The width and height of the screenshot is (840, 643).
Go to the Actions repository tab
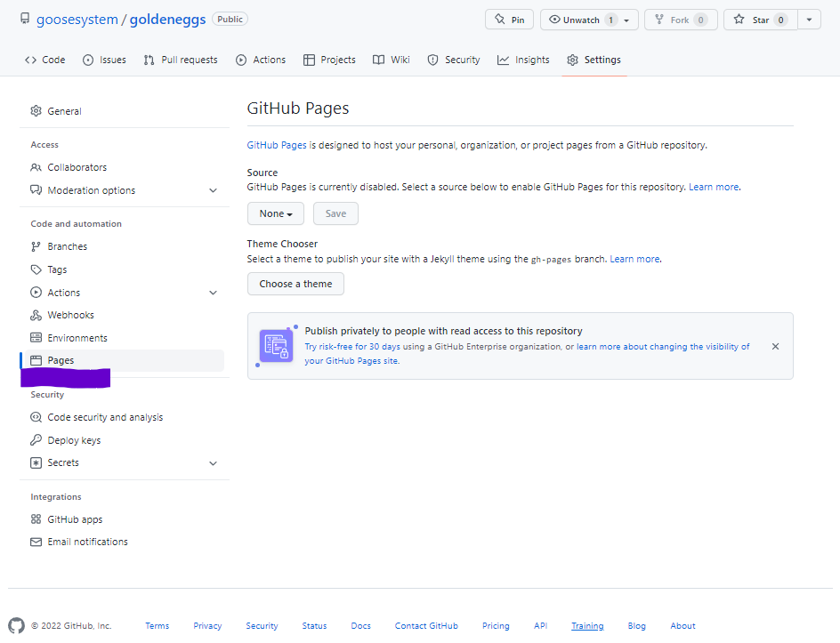(261, 60)
